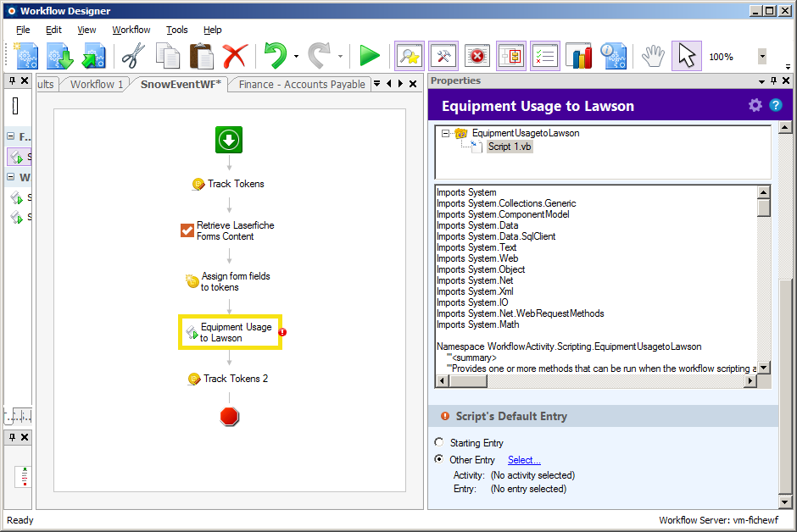The width and height of the screenshot is (797, 532).
Task: Click the red stop sign end icon
Action: [x=229, y=416]
